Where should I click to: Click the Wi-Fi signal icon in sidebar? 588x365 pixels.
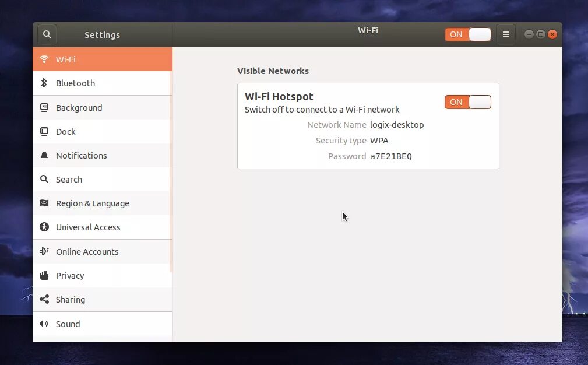(44, 59)
